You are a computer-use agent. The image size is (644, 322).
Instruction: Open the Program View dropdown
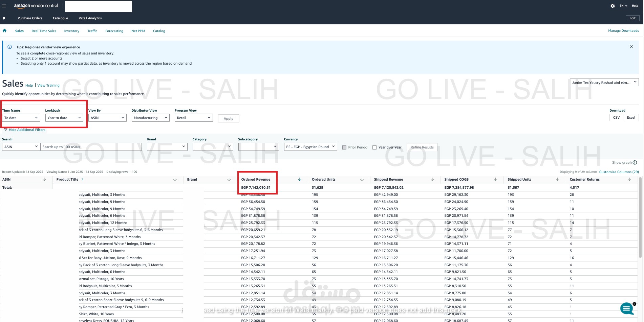[x=194, y=118]
